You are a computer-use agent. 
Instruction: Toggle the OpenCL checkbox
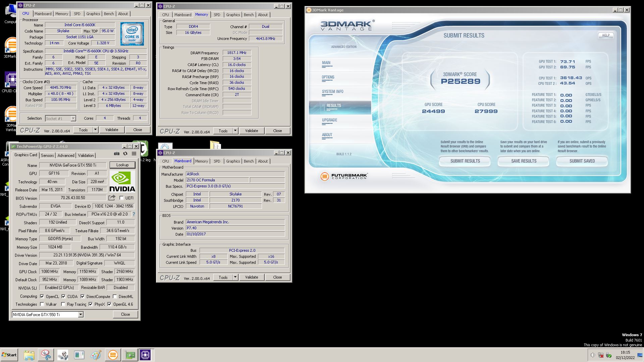click(42, 297)
